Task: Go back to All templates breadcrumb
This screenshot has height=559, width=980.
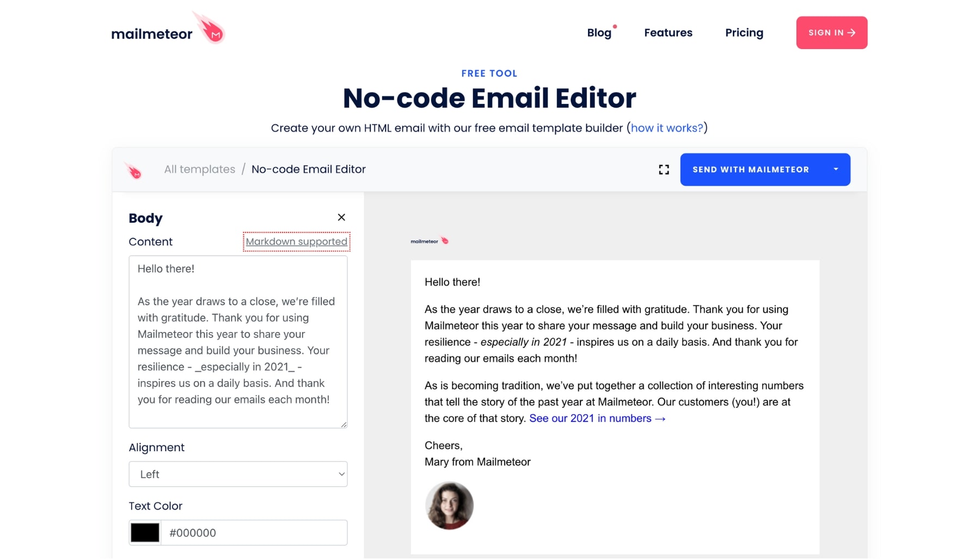Action: pos(200,169)
